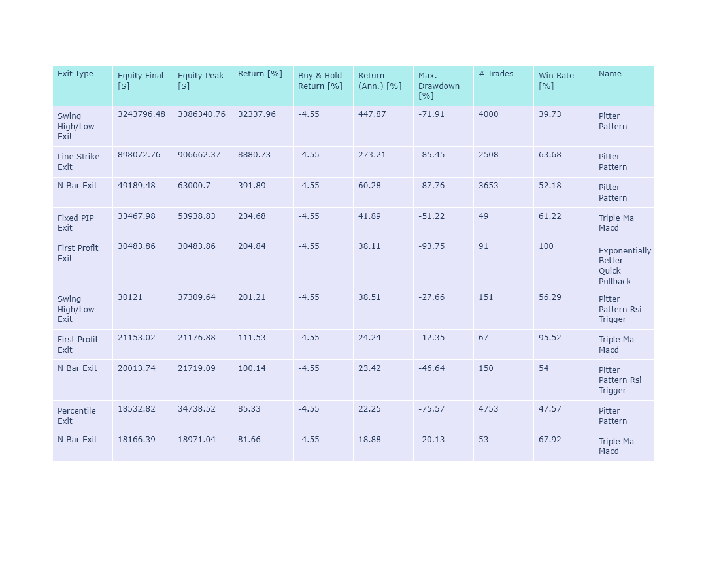Viewport: 706px width, 588px height.
Task: Click equity peak 63000.7
Action: click(194, 186)
